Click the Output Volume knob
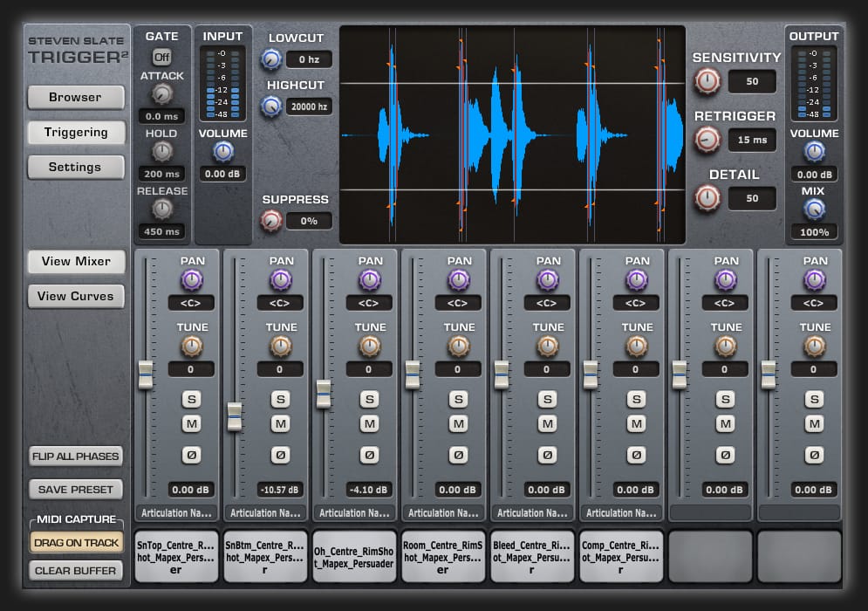The image size is (868, 611). (x=814, y=151)
